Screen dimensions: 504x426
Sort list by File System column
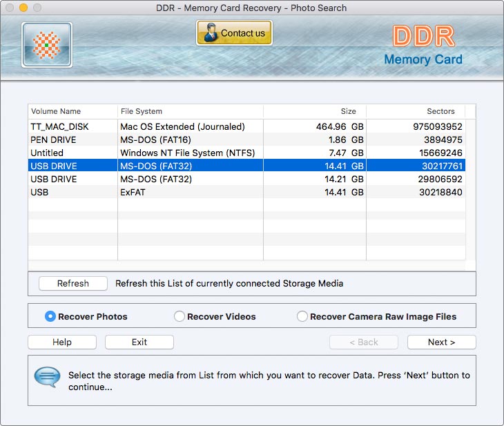pyautogui.click(x=190, y=111)
